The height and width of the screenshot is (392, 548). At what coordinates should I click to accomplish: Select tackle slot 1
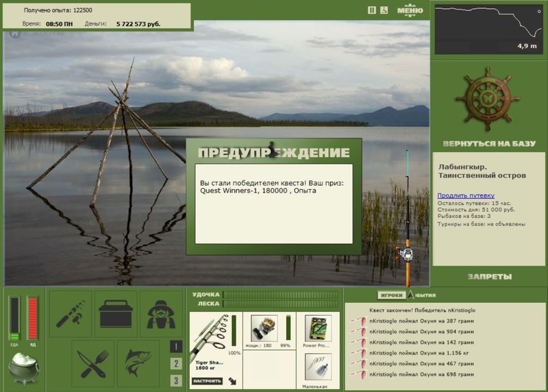click(x=176, y=347)
